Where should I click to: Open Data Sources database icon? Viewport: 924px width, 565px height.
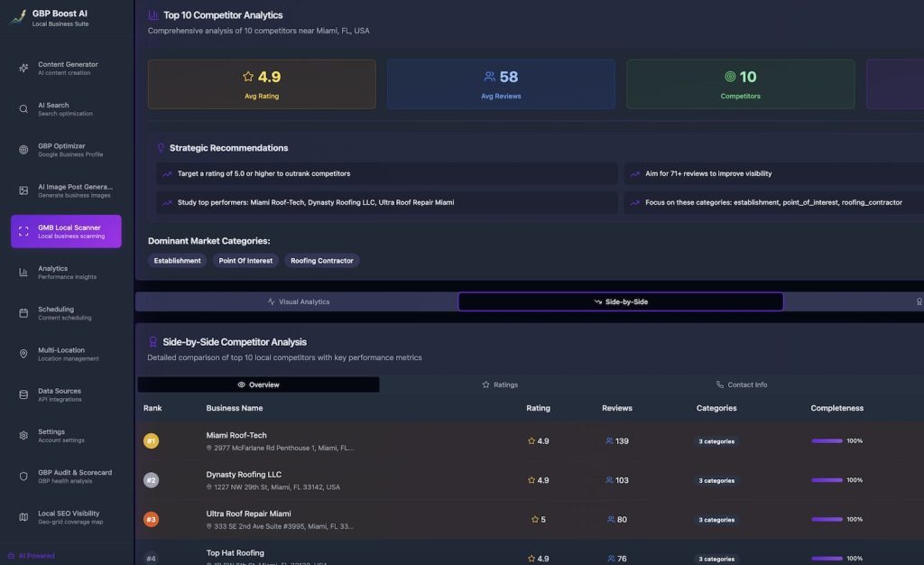coord(23,394)
